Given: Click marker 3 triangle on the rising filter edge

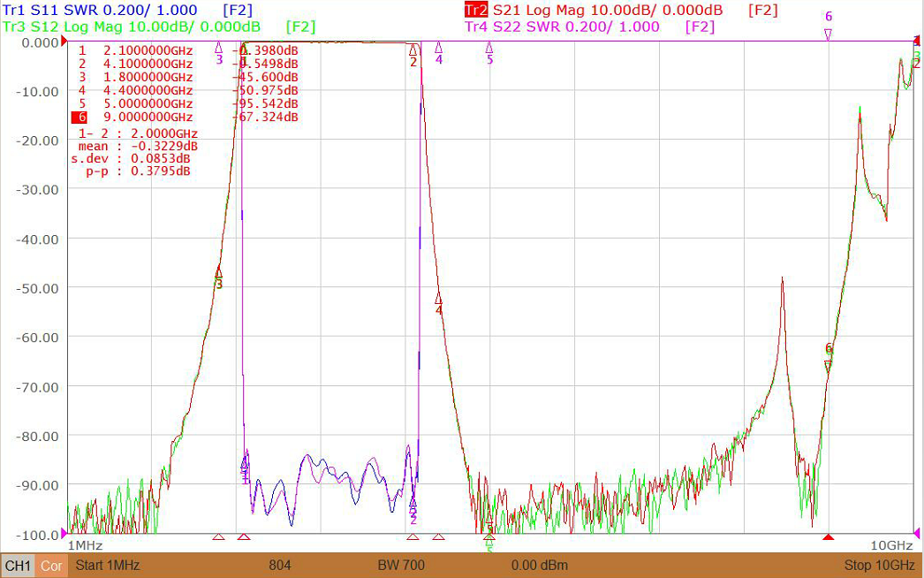Looking at the screenshot, I should pyautogui.click(x=218, y=271).
